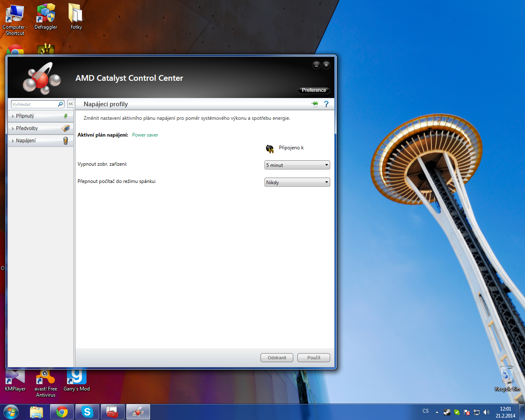
Task: Click the volume speaker tray icon
Action: 486,412
